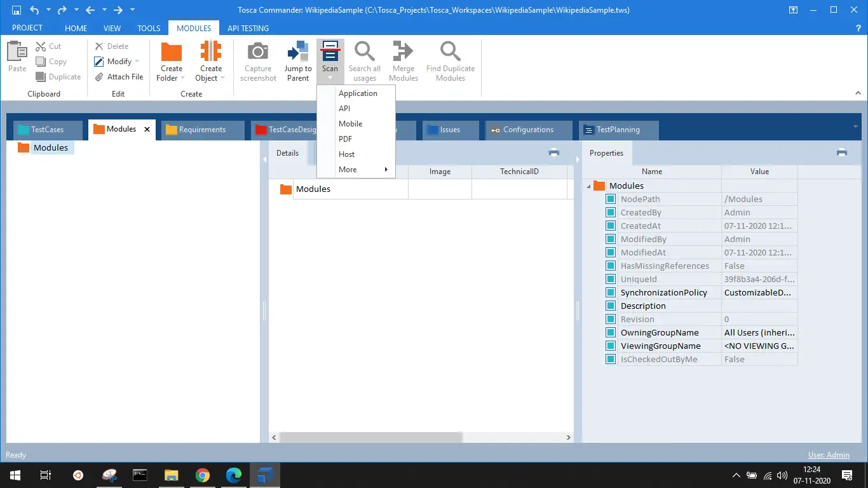The image size is (868, 488).
Task: Open the TestCases tab
Action: (x=47, y=130)
